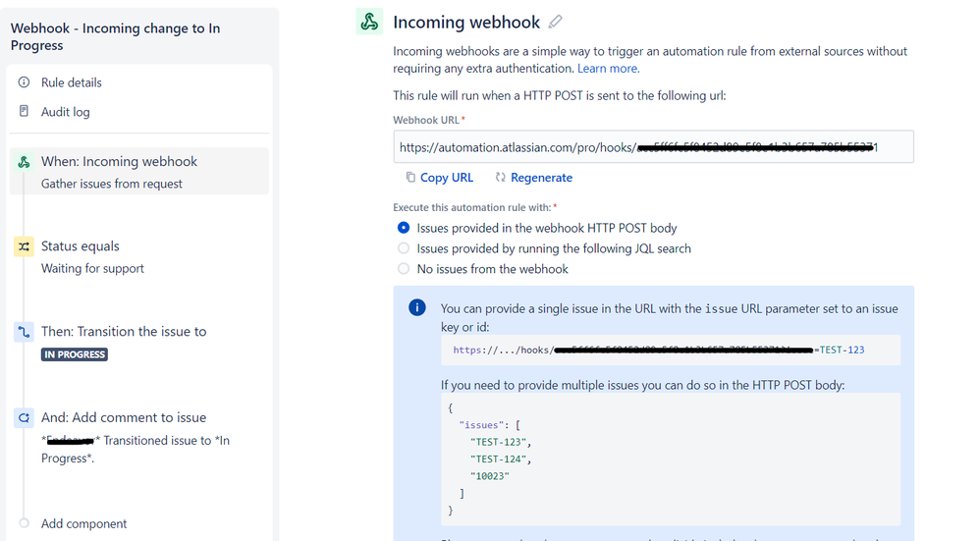Select Issues provided by running JQL search
Viewport: 980px width, 541px height.
point(404,248)
